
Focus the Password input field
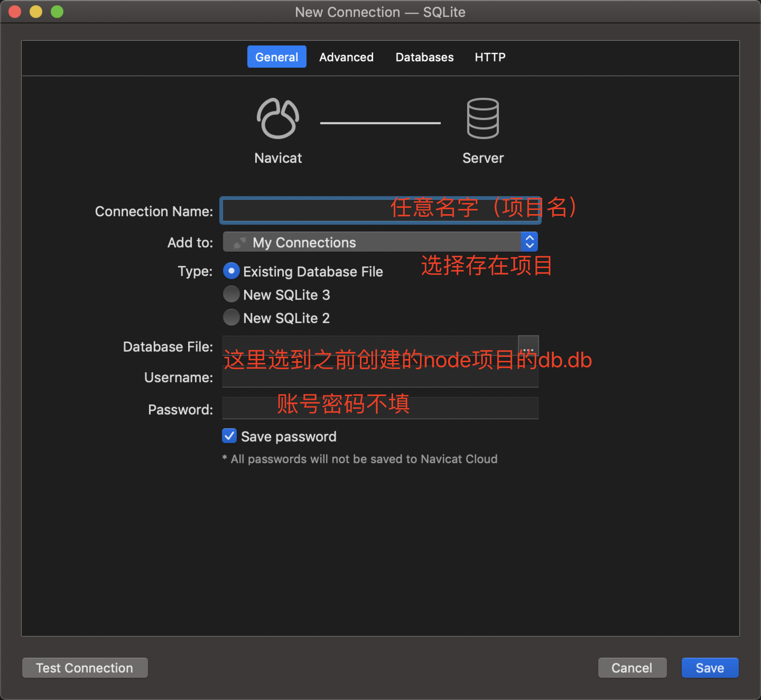tap(380, 408)
